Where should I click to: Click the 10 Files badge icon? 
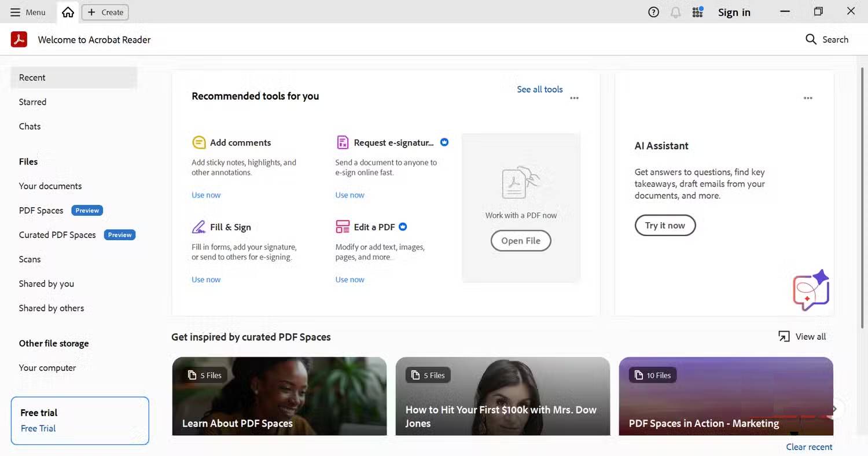tap(639, 375)
